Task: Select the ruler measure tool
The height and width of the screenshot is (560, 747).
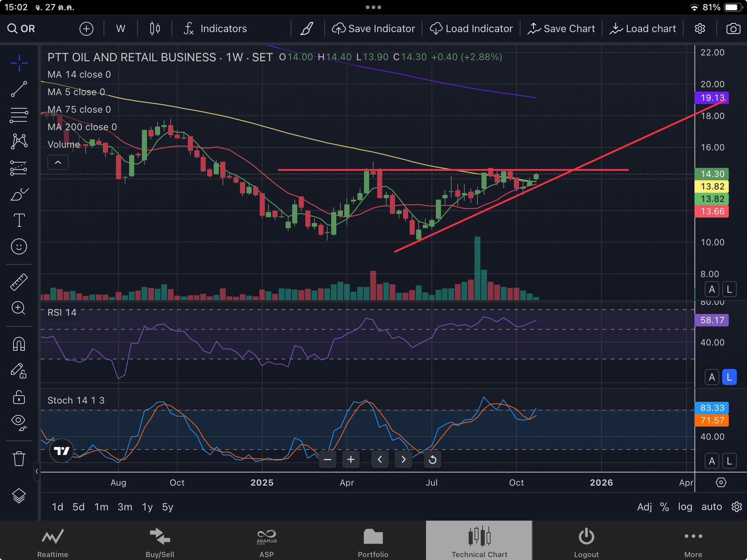Action: click(x=19, y=282)
